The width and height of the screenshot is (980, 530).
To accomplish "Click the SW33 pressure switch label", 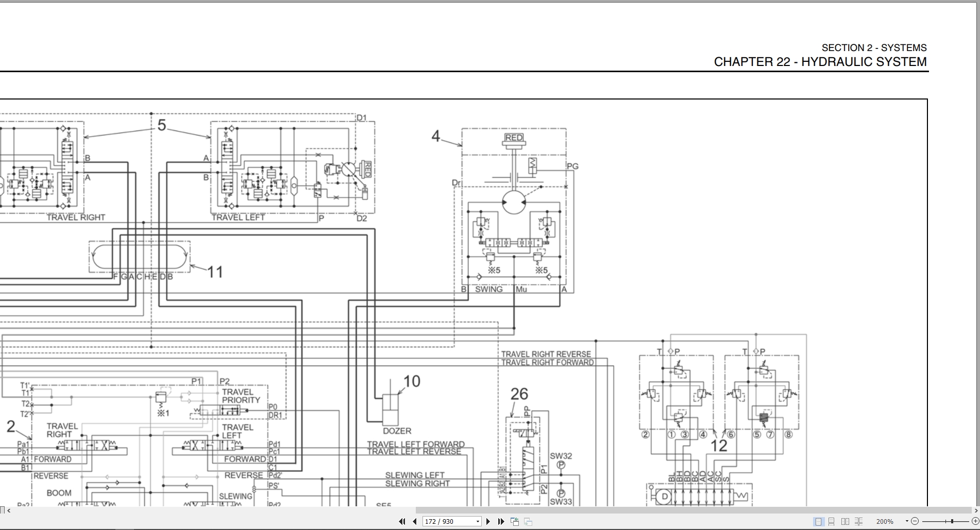I will pyautogui.click(x=561, y=502).
